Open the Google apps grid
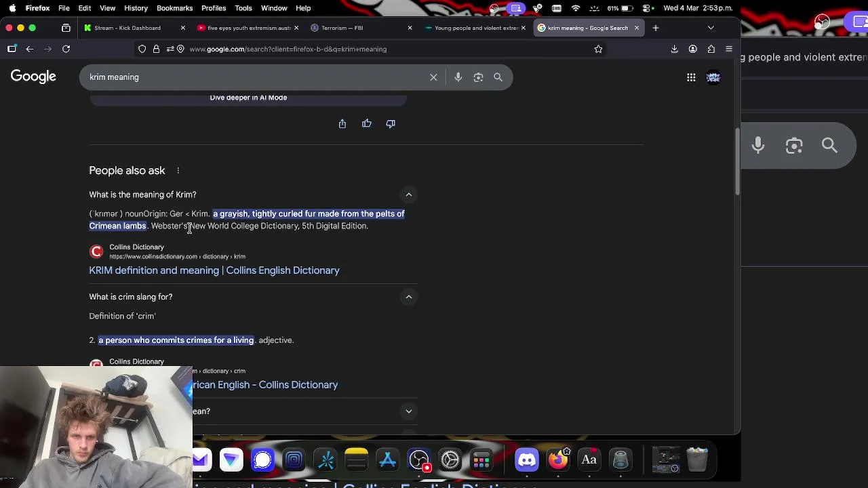 coord(691,77)
